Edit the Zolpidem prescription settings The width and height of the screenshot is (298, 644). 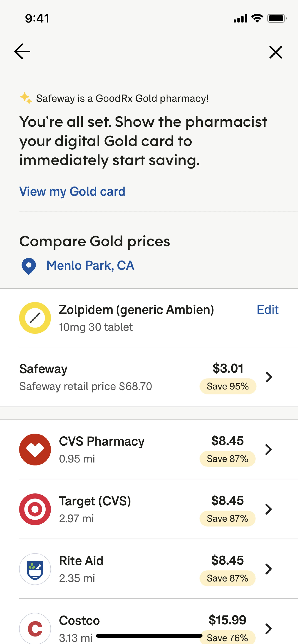267,310
